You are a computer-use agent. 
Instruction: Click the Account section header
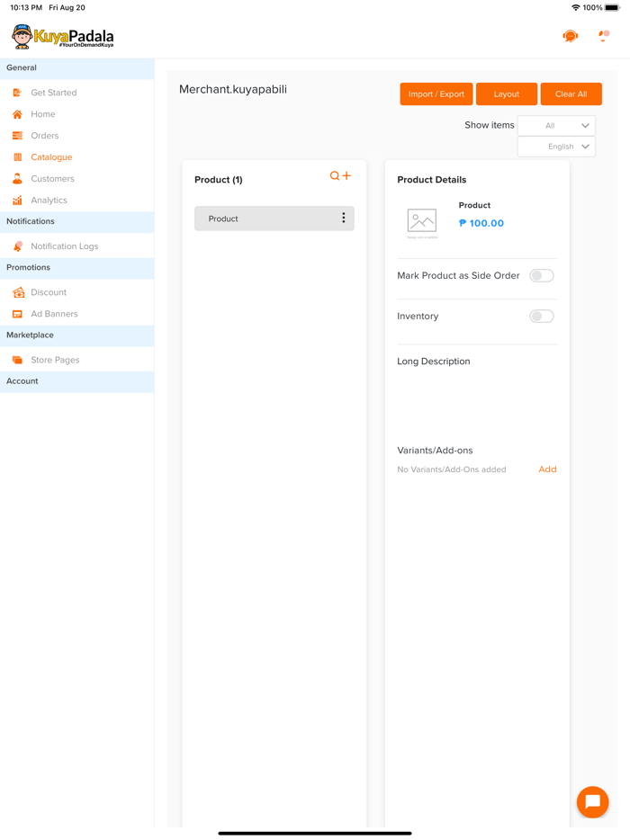77,381
